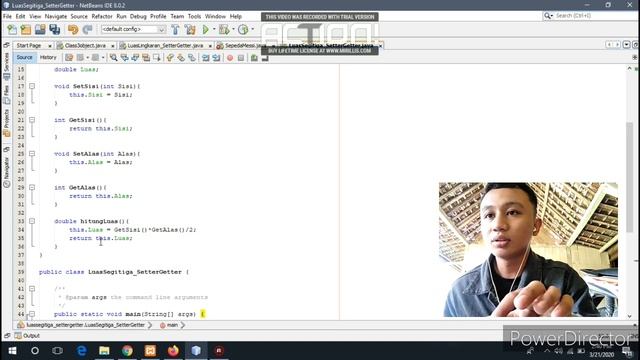The image size is (640, 360).
Task: Open the File menu
Action: point(7,16)
